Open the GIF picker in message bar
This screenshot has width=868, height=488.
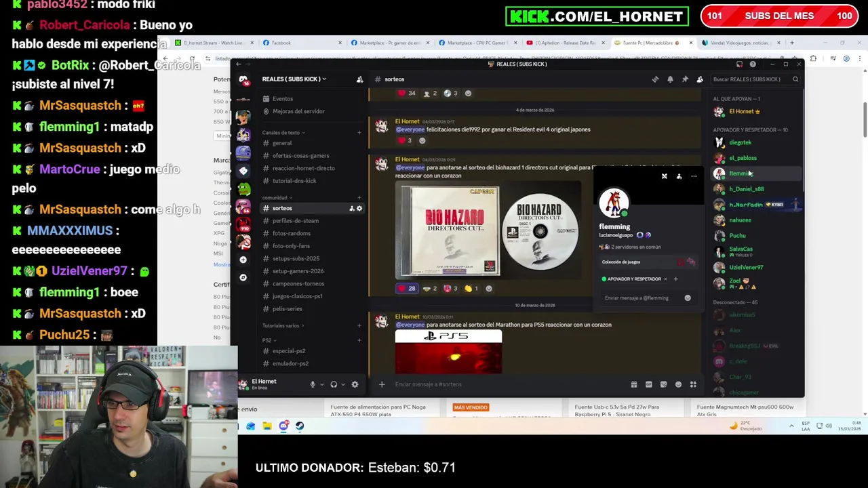(x=649, y=384)
